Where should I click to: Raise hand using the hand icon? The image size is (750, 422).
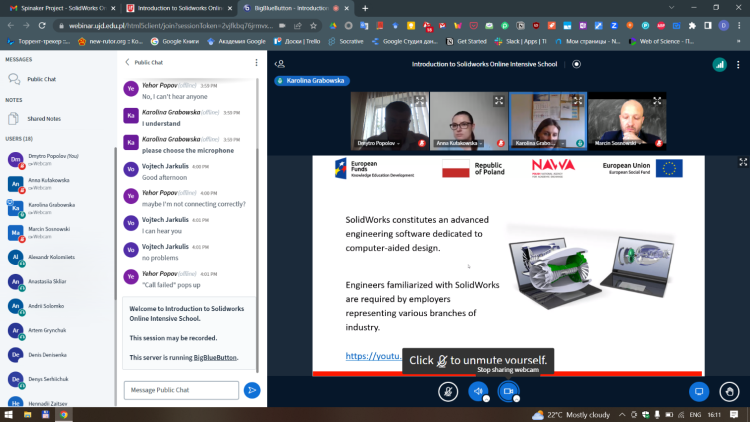(x=730, y=391)
